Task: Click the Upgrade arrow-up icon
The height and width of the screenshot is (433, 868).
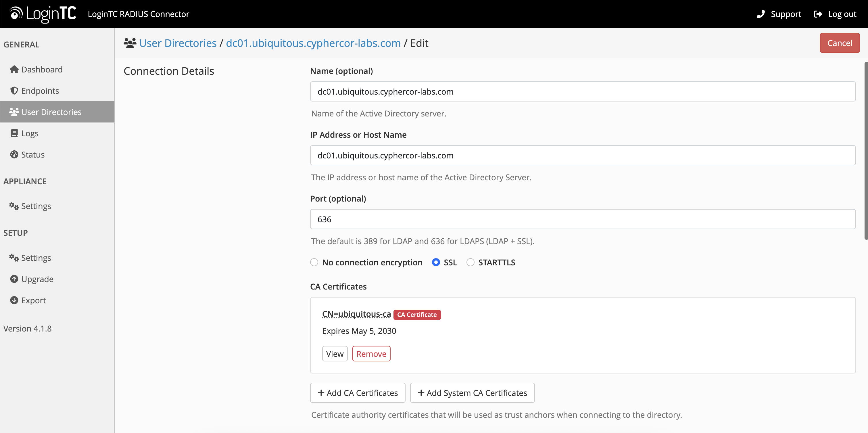Action: pyautogui.click(x=14, y=279)
